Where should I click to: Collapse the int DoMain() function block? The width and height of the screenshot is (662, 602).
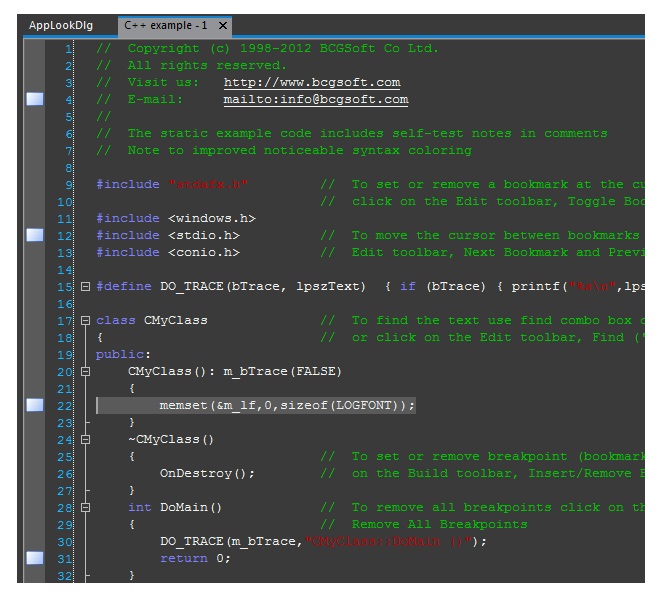click(85, 507)
